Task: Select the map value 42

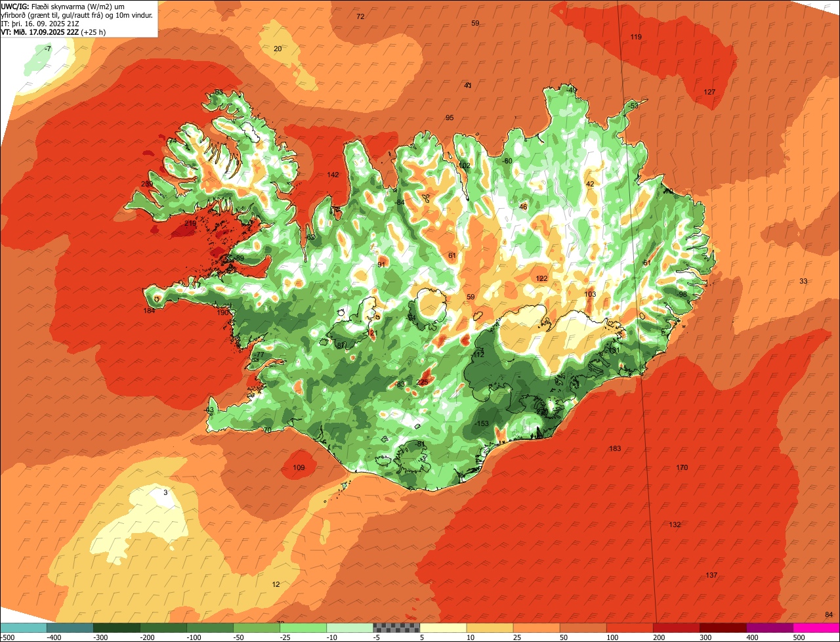Action: pos(590,184)
